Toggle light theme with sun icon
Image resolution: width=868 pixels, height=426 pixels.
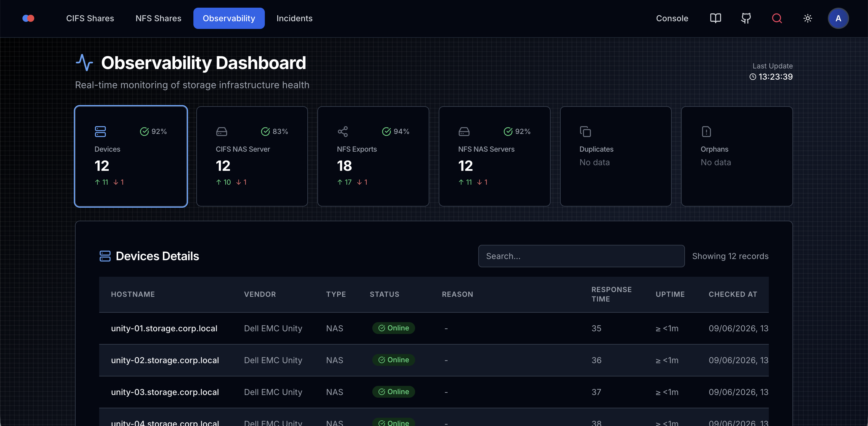807,18
